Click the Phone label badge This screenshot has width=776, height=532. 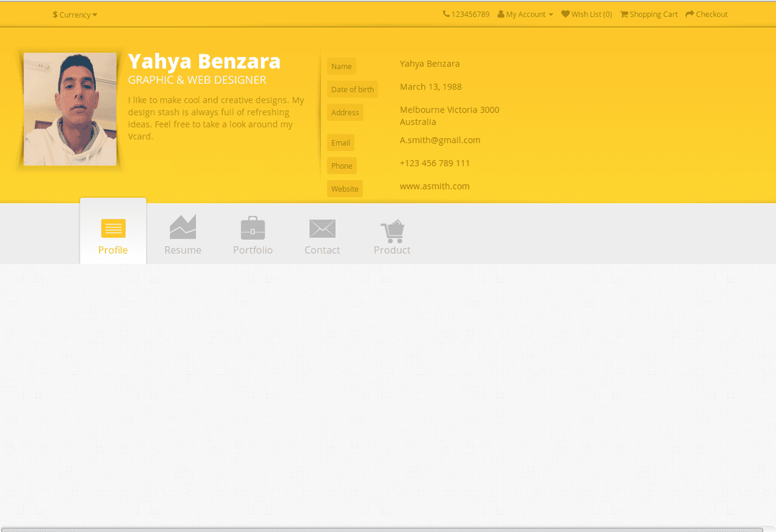(x=342, y=166)
